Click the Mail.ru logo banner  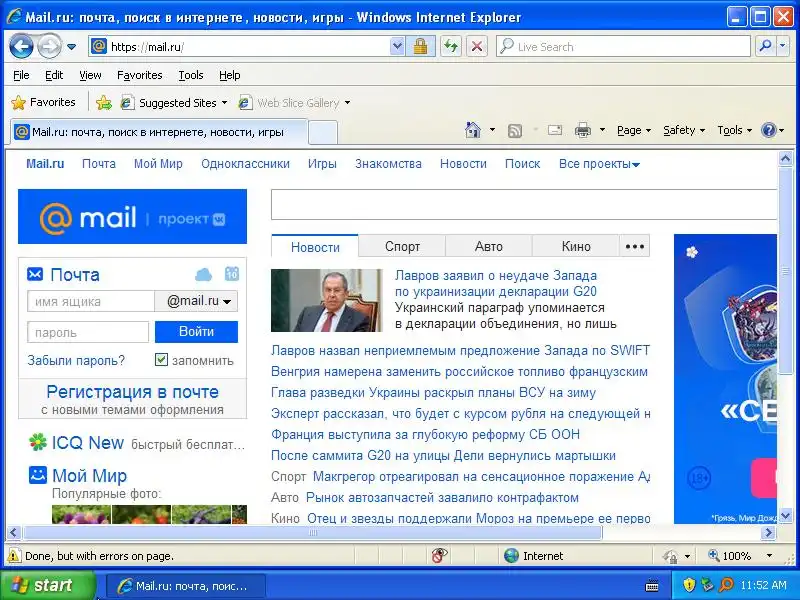click(x=132, y=216)
